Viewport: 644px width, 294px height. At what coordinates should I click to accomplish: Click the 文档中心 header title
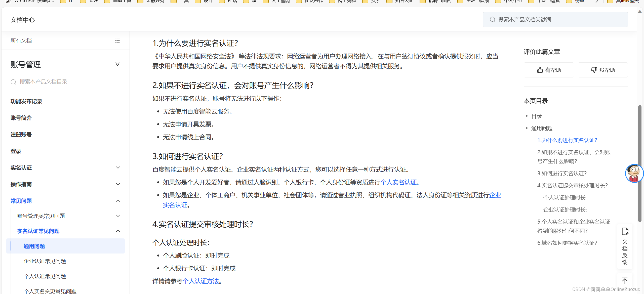[x=23, y=20]
